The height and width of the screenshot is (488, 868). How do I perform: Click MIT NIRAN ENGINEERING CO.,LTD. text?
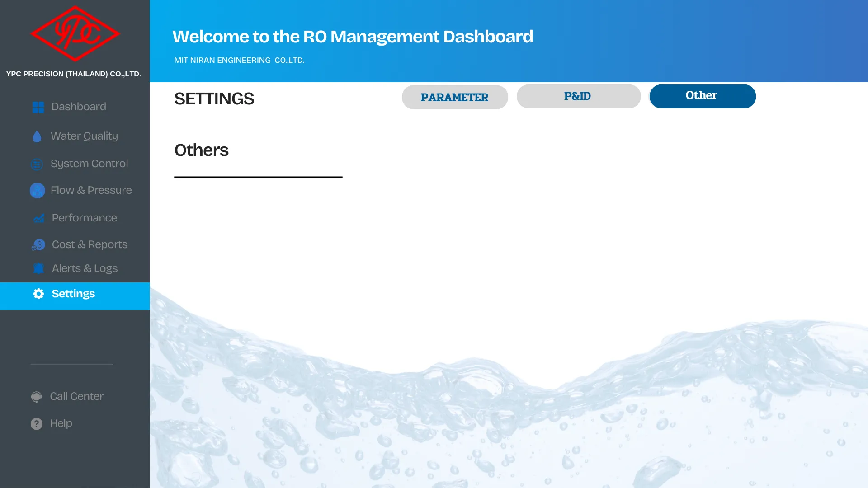(239, 60)
